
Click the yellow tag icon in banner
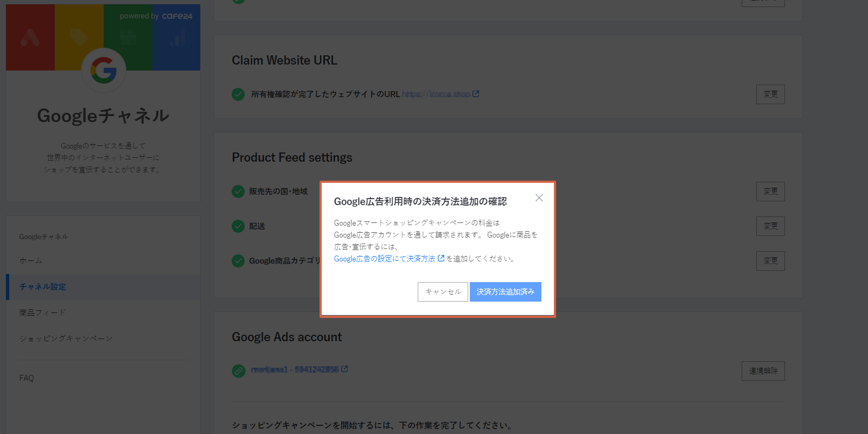point(79,37)
